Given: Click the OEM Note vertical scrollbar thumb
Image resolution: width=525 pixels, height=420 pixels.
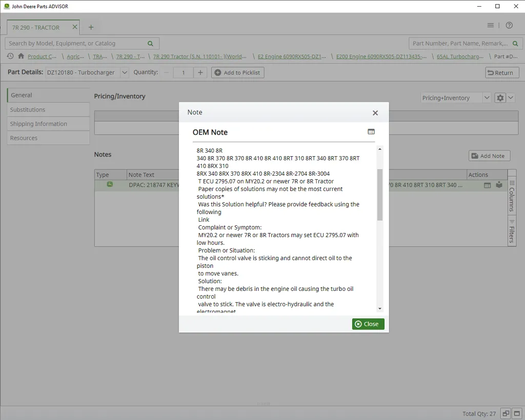Looking at the screenshot, I should [380, 195].
